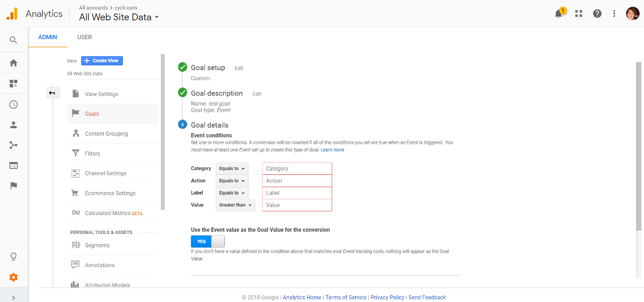Go to Home icon in sidebar
Screen dimensions: 644x302
pos(13,63)
